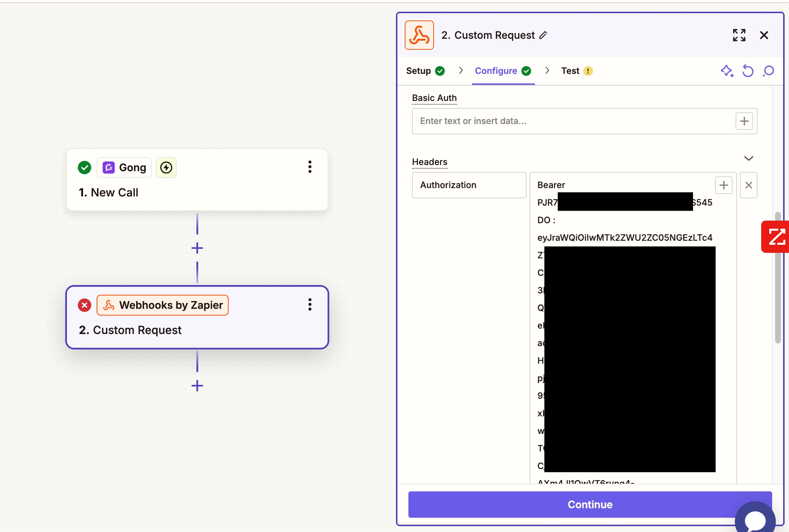Open Webhooks step three-dot menu
Viewport: 789px width, 532px height.
[x=310, y=304]
